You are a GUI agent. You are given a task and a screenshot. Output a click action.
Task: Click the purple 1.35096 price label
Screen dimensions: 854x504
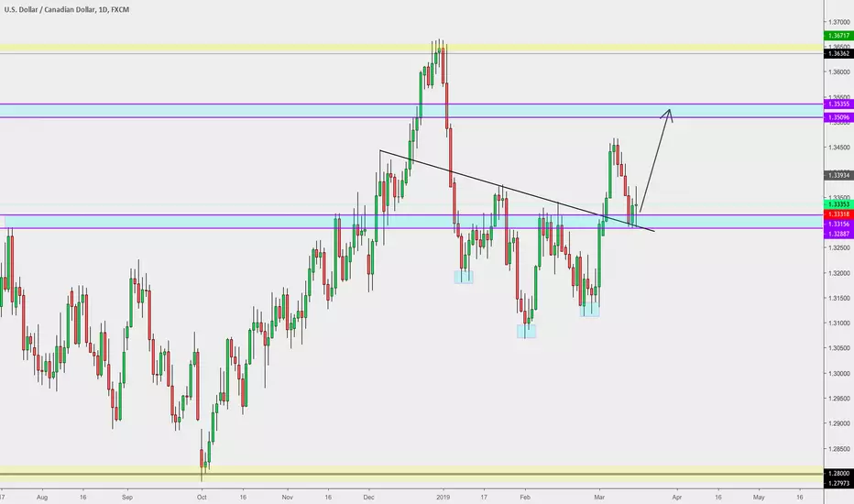tap(838, 117)
